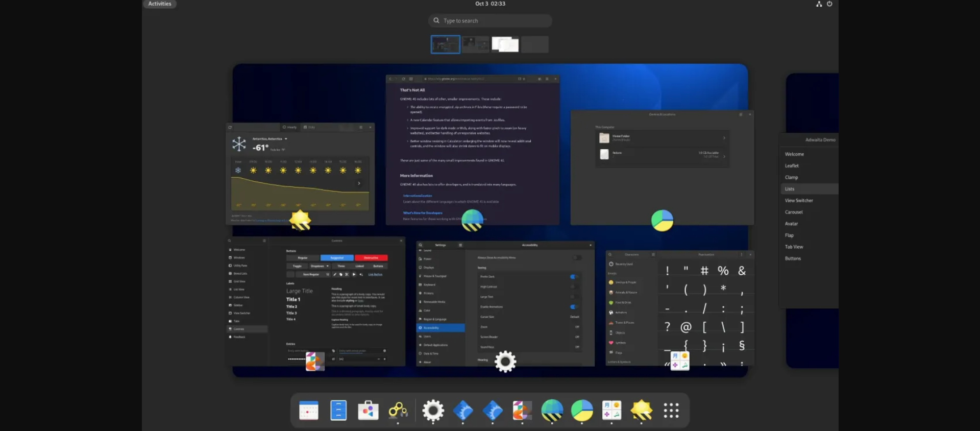Select the Characters window overlay icon
Viewport: 980px width, 431px height.
click(x=680, y=361)
